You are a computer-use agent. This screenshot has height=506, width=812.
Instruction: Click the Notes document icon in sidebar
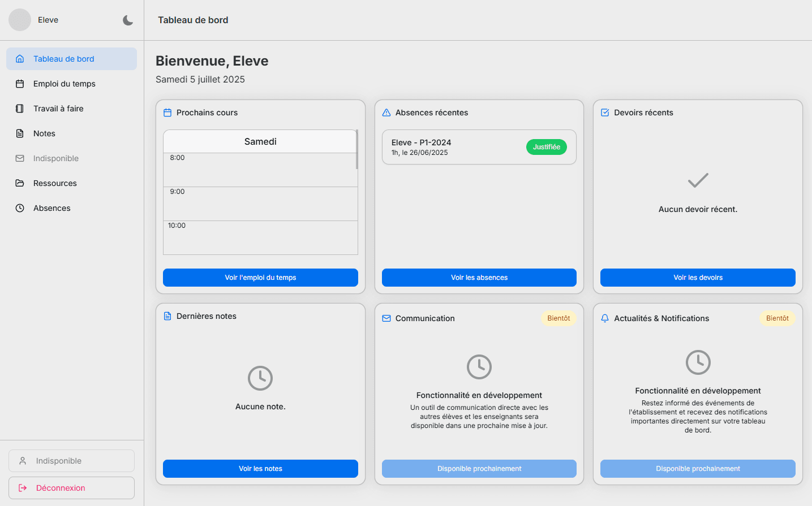pos(19,133)
